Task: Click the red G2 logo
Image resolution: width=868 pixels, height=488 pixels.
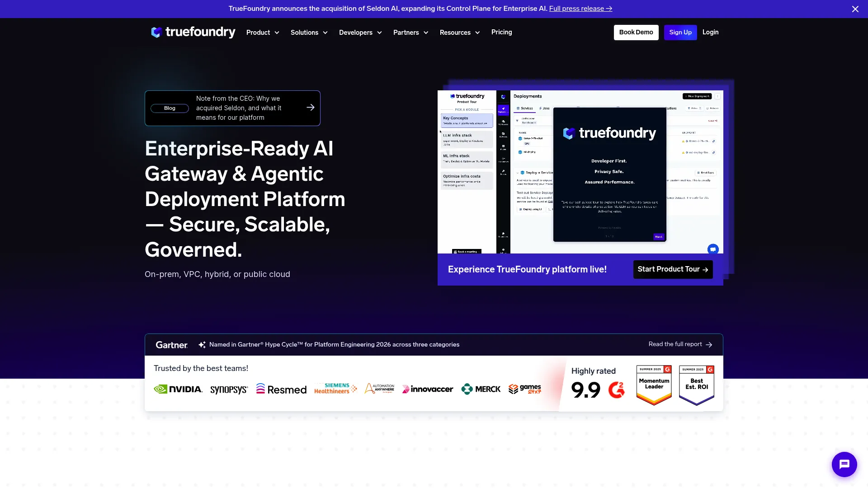Action: click(x=616, y=389)
